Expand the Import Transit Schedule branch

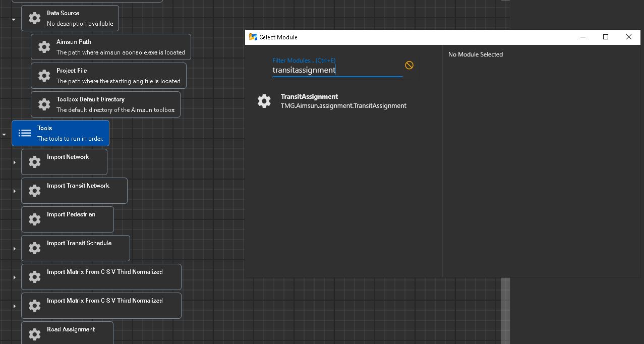tap(14, 248)
